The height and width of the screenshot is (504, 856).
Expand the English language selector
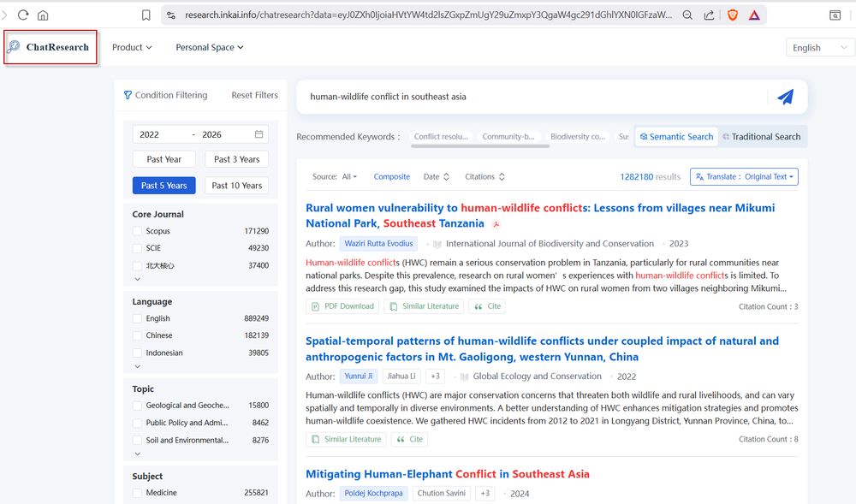[x=818, y=48]
